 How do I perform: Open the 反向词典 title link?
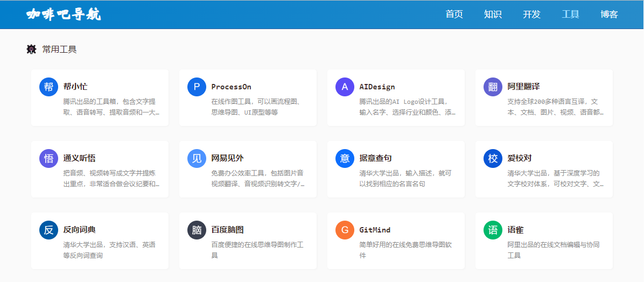tap(79, 230)
